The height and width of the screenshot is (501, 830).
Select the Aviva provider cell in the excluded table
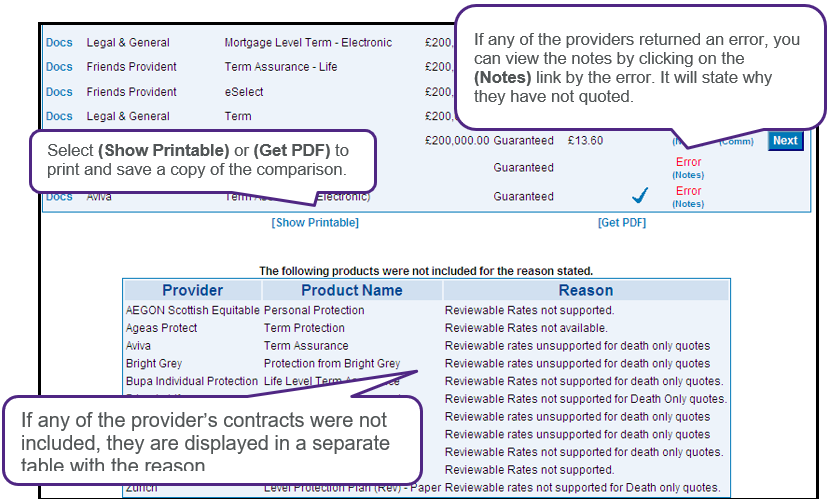point(138,346)
